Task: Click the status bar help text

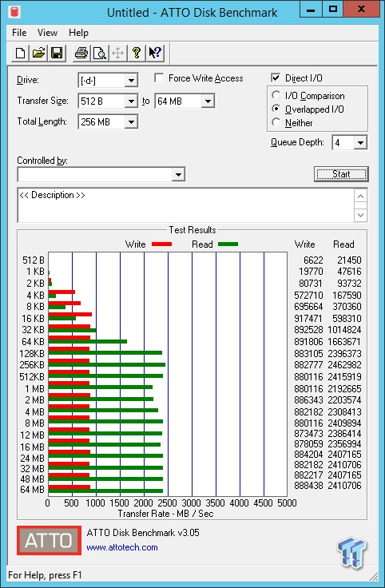Action: pyautogui.click(x=45, y=575)
